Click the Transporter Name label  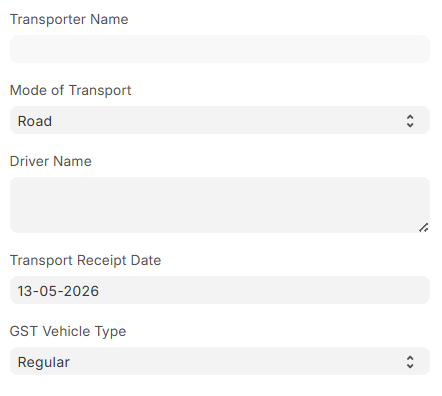69,19
